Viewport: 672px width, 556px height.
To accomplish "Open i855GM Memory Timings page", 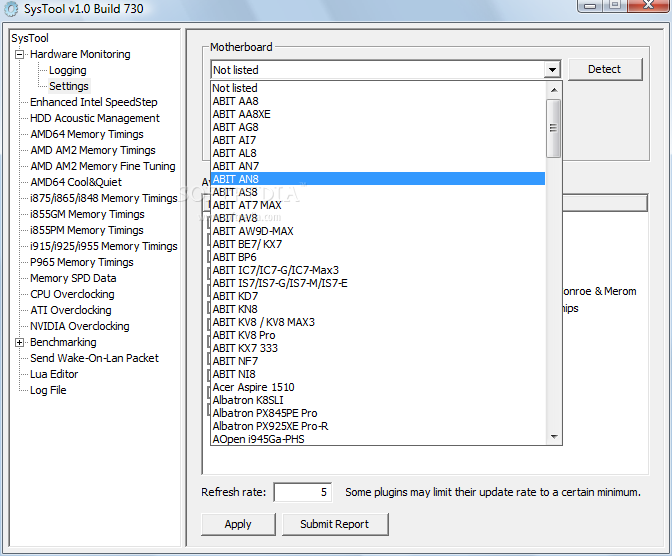I will coord(87,214).
